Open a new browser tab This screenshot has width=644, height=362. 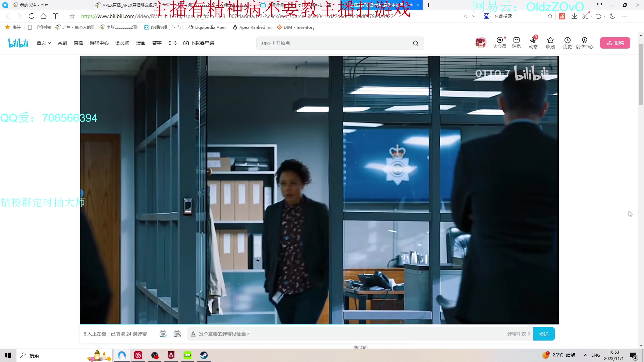[x=428, y=5]
